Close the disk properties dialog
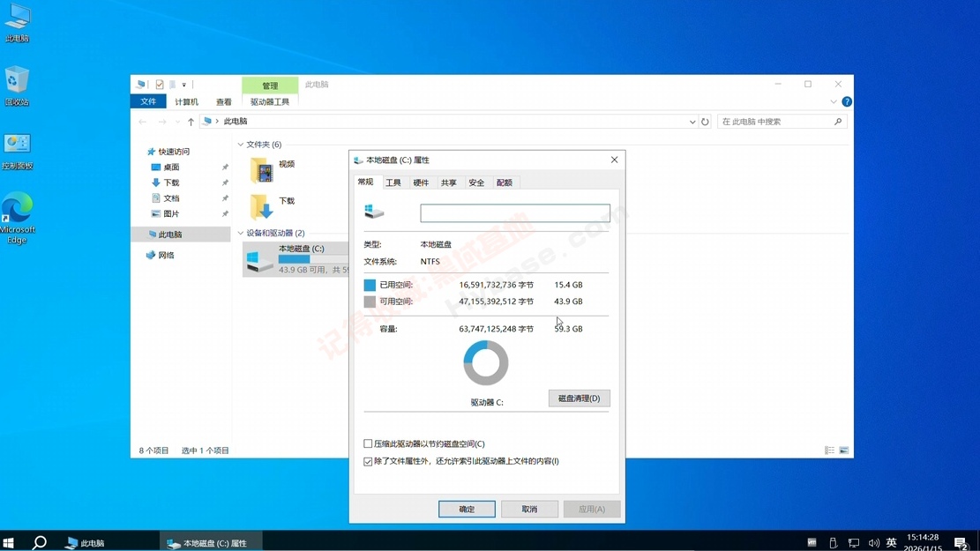Image resolution: width=980 pixels, height=551 pixels. click(x=615, y=160)
